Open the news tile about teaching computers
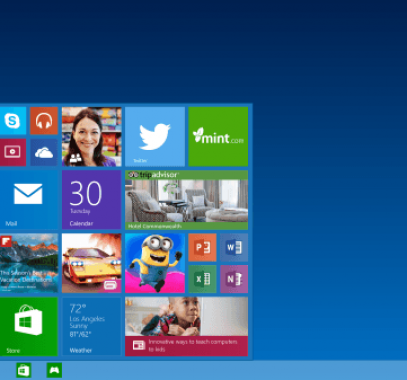407x380 pixels. pyautogui.click(x=186, y=327)
